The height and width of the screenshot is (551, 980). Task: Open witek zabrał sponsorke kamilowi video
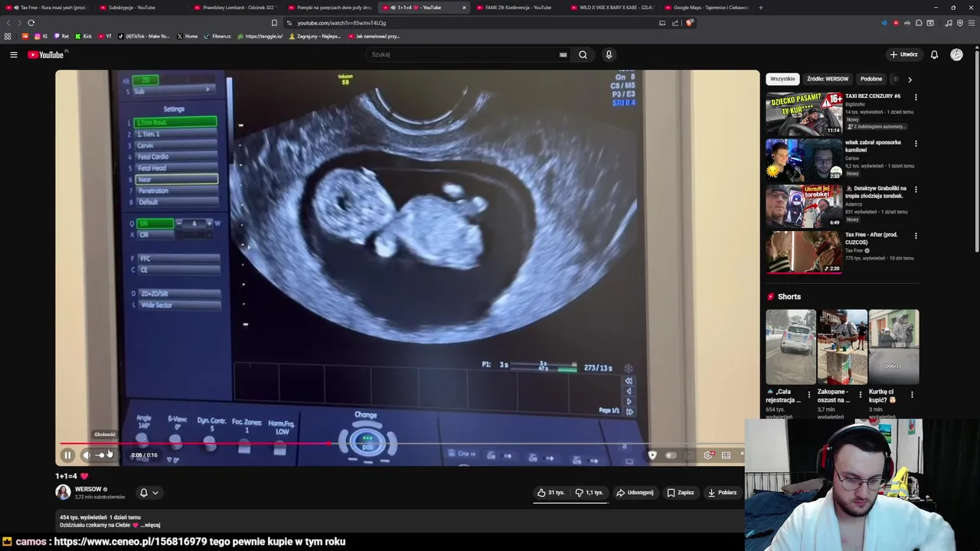pyautogui.click(x=804, y=159)
